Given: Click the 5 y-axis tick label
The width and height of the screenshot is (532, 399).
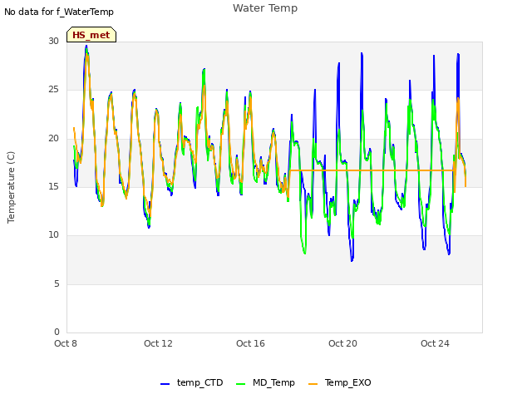Looking at the screenshot, I should 57,283.
